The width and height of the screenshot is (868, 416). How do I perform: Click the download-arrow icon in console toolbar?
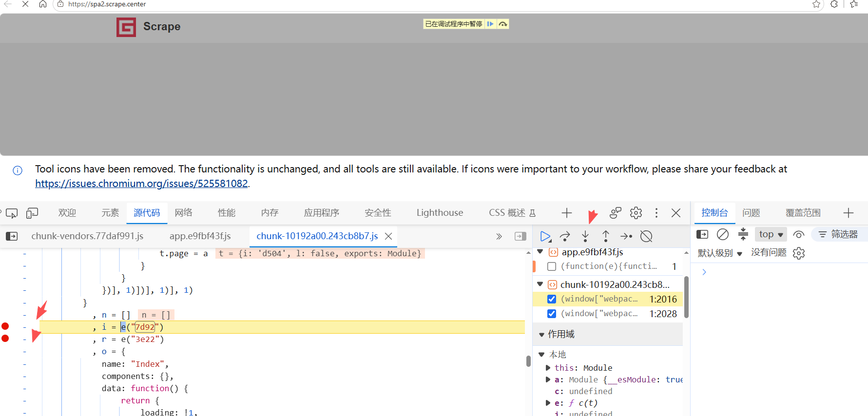[743, 234]
